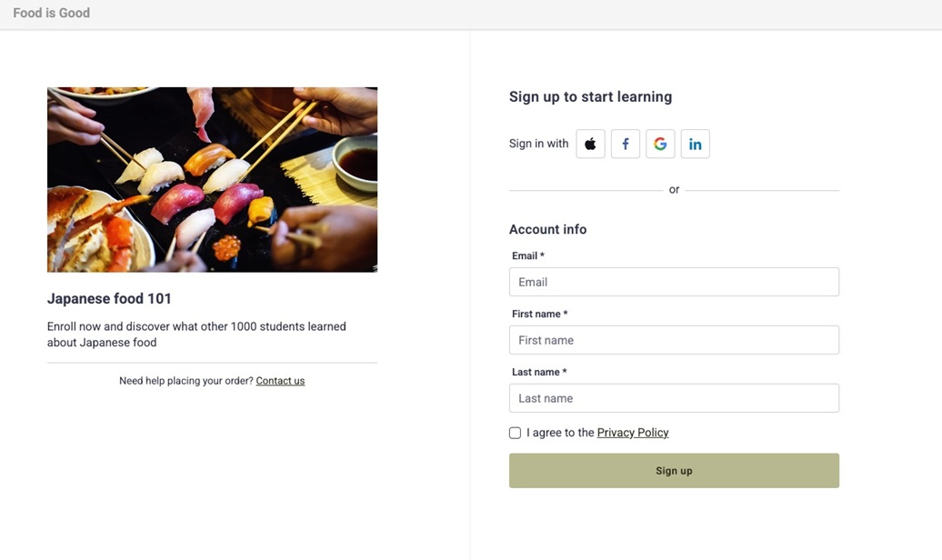
Task: Continue with the Google icon
Action: tap(660, 144)
